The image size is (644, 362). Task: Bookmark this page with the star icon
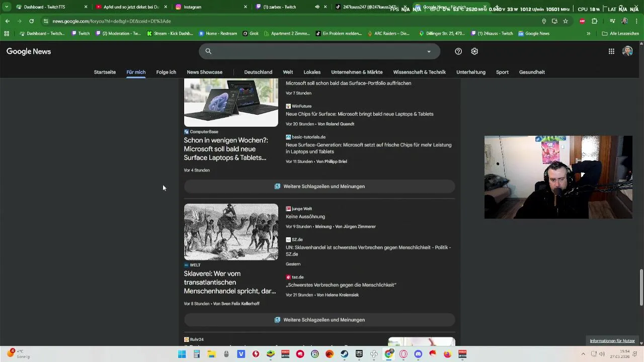click(x=566, y=21)
